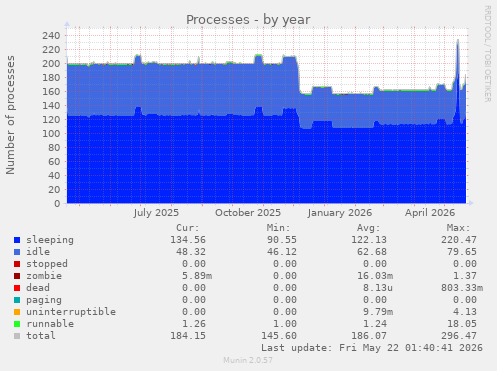Click the 'January 2026' axis label
This screenshot has width=497, height=371.
[x=340, y=213]
